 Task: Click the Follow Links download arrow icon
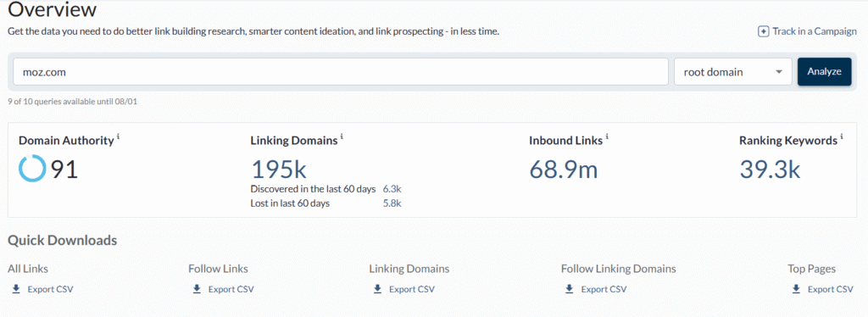197,289
